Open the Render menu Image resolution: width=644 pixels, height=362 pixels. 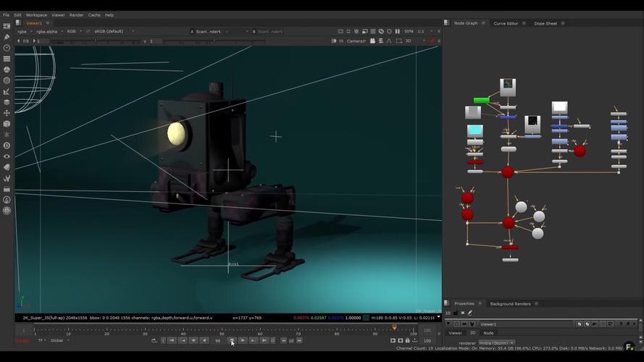coord(76,14)
